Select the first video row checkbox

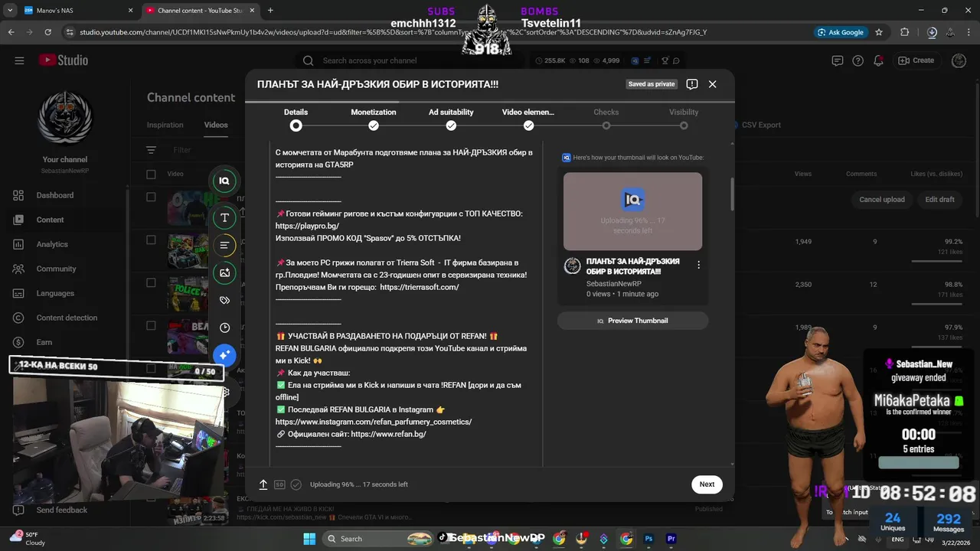pos(151,197)
